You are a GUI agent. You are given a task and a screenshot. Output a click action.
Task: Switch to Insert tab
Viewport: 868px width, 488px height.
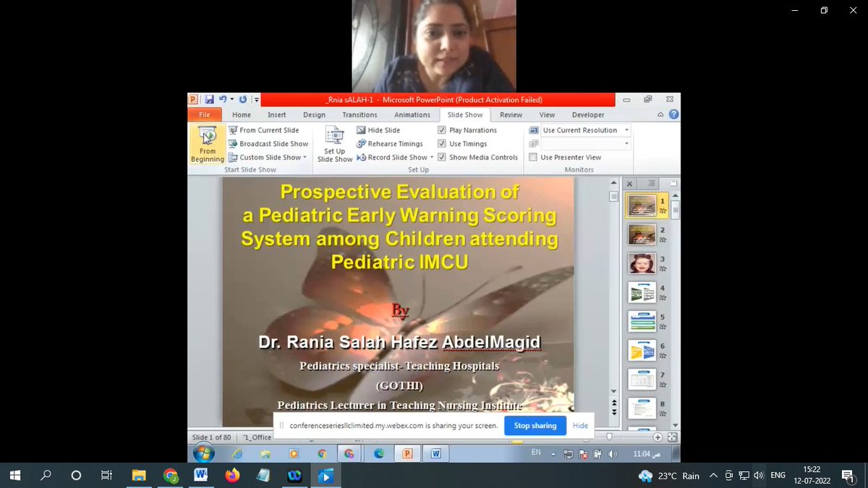pyautogui.click(x=277, y=114)
